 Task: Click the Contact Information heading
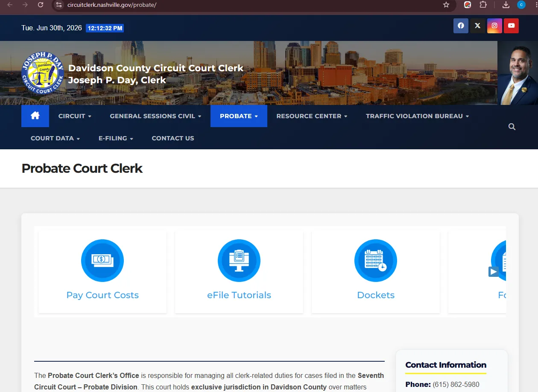446,365
